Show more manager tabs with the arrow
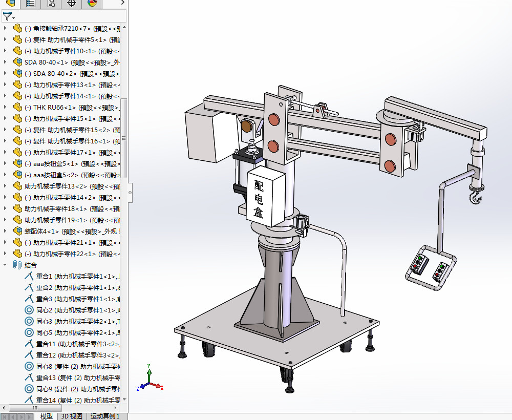This screenshot has width=512, height=420. tap(122, 3)
